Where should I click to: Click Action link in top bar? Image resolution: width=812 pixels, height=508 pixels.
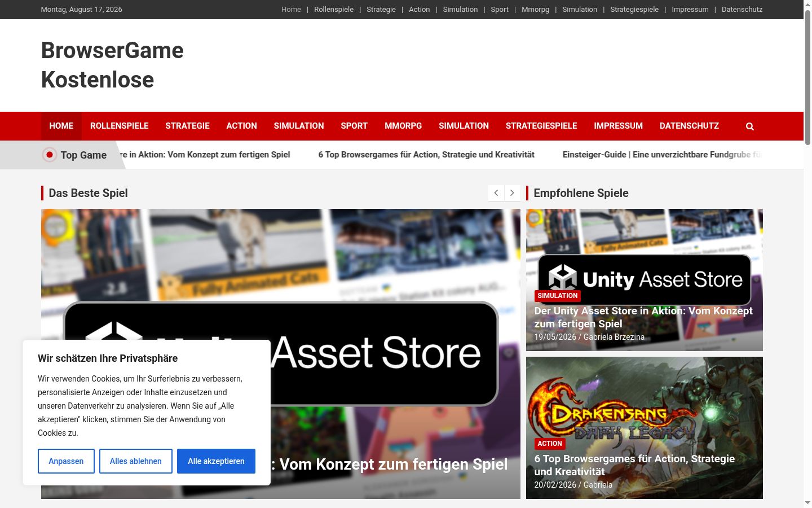pyautogui.click(x=419, y=10)
